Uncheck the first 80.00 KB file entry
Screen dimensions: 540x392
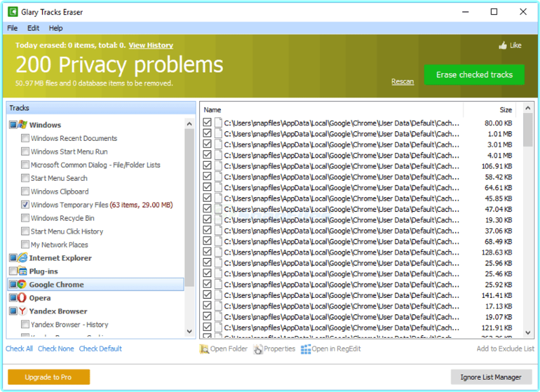click(x=207, y=123)
